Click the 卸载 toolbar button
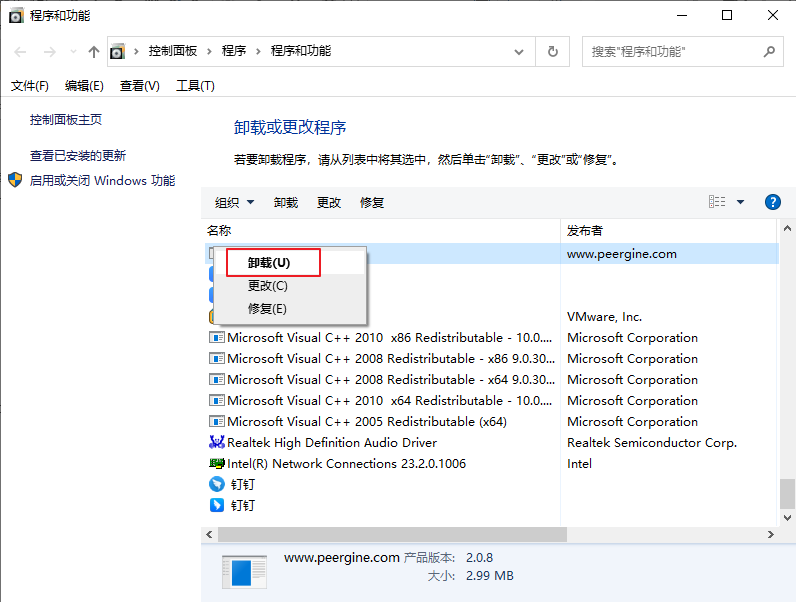796x602 pixels. pos(286,203)
